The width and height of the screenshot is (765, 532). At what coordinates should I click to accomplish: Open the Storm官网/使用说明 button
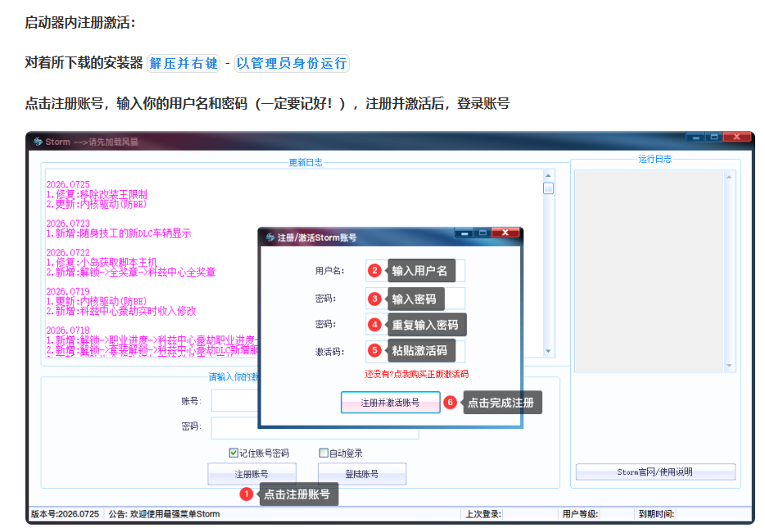(655, 471)
